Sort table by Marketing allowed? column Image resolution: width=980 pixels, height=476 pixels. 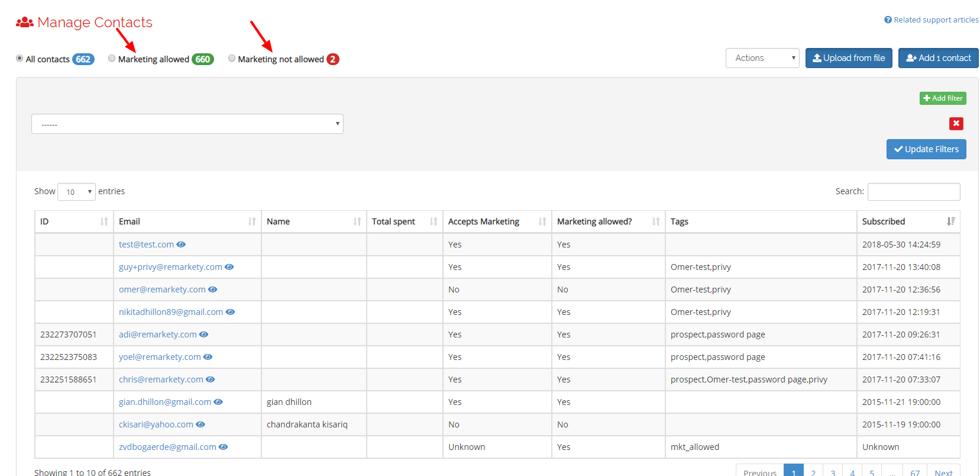[x=609, y=221]
